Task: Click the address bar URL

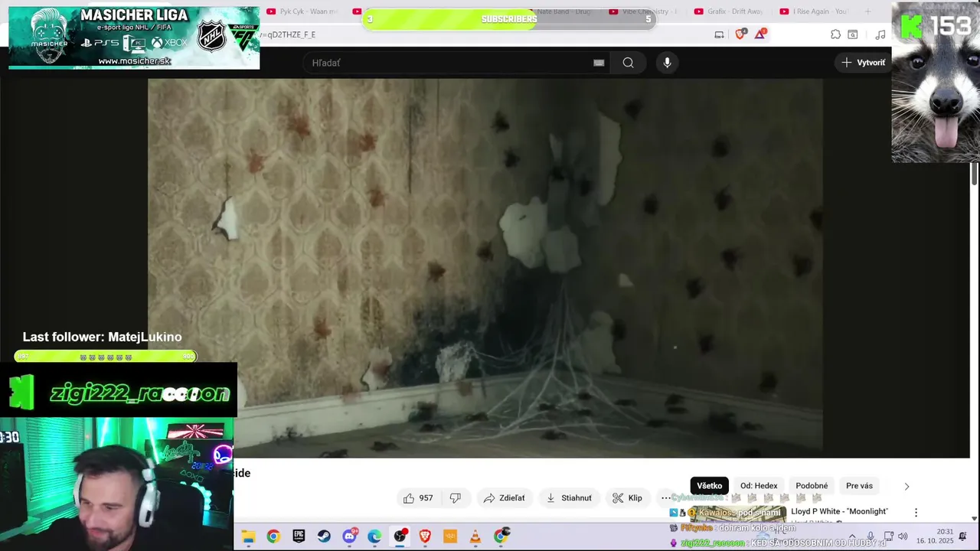Action: (288, 34)
